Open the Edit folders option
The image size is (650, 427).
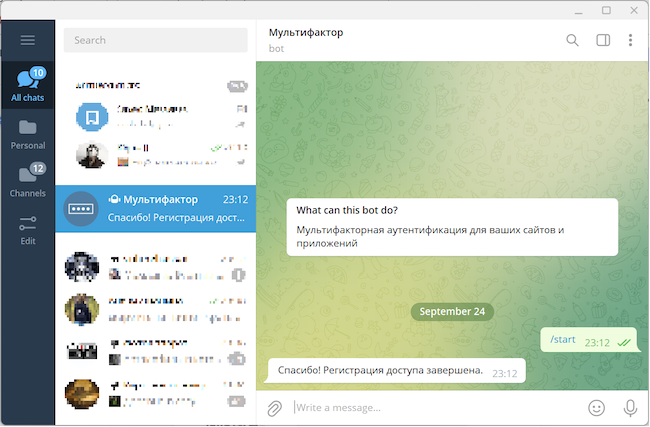[28, 230]
